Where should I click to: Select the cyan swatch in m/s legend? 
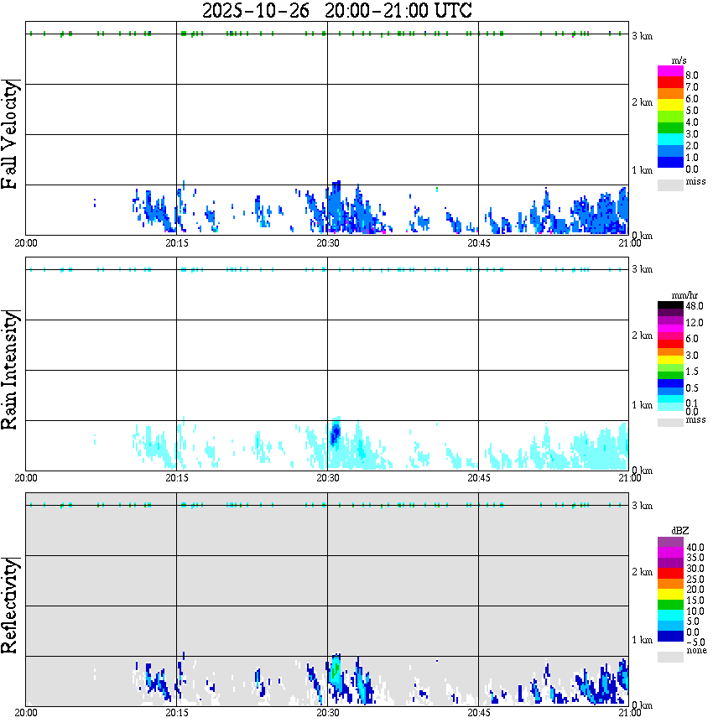click(x=670, y=139)
